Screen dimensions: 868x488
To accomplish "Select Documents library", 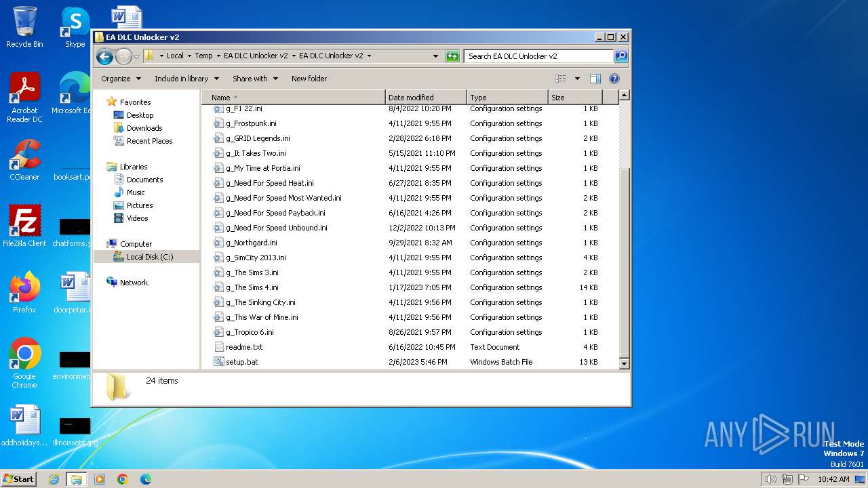I will (144, 180).
